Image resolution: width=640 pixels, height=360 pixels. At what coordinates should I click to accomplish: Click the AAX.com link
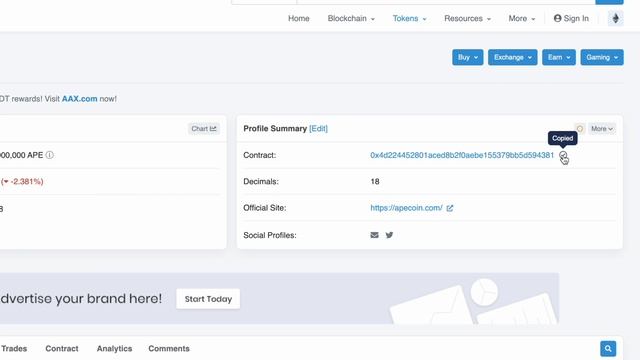80,99
